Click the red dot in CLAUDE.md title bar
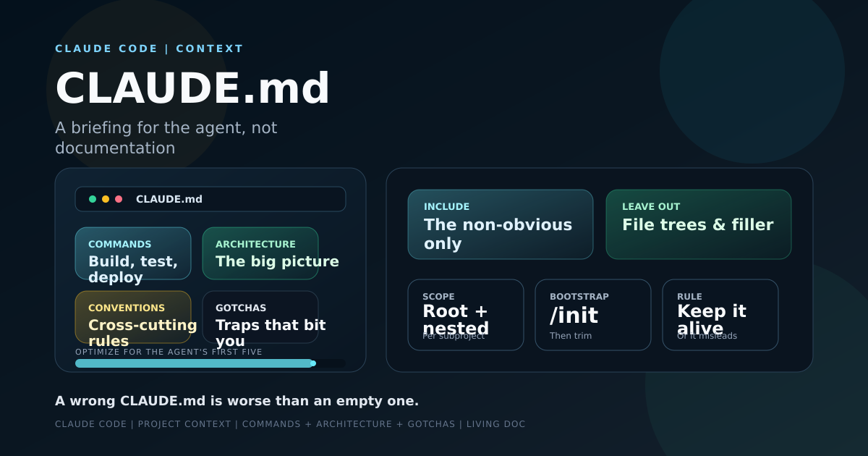This screenshot has height=456, width=868. tap(119, 199)
